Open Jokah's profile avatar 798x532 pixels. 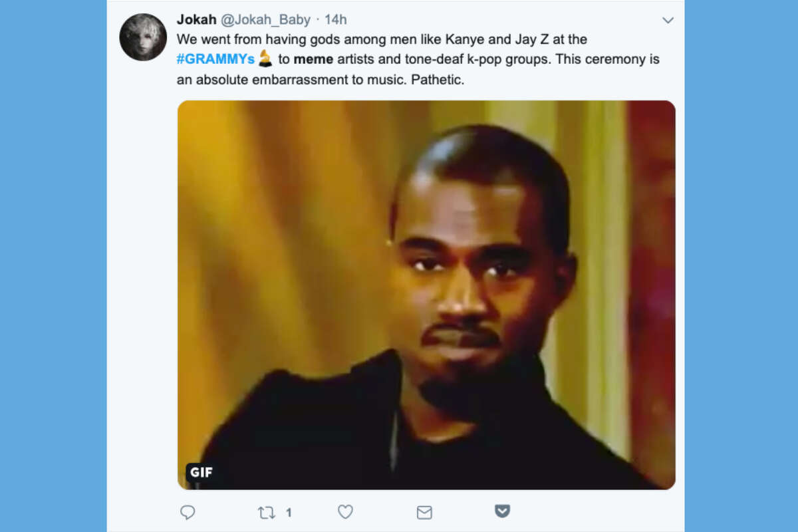point(144,37)
